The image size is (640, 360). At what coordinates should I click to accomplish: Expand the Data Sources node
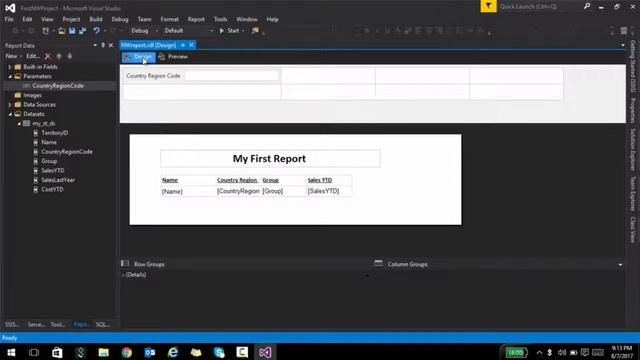coord(10,104)
